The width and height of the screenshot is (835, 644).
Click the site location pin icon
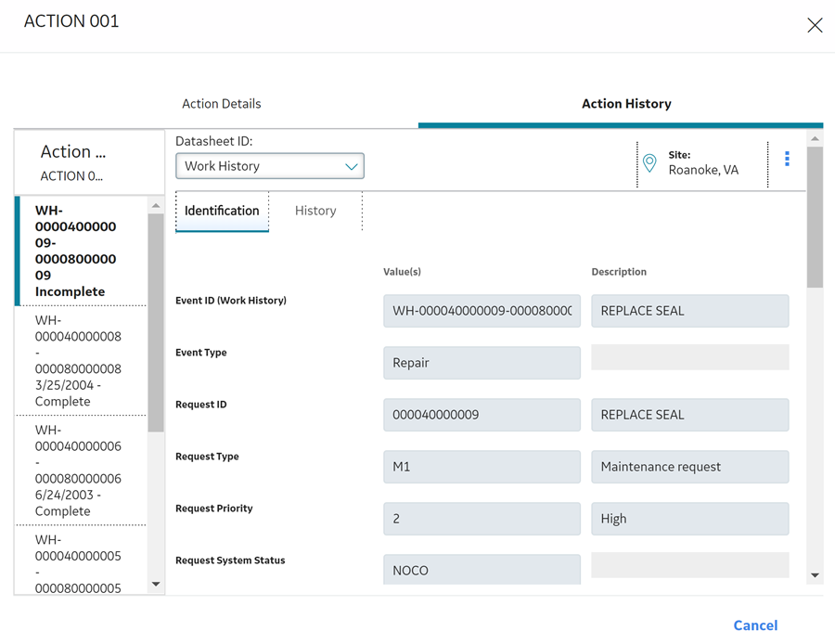(x=649, y=163)
